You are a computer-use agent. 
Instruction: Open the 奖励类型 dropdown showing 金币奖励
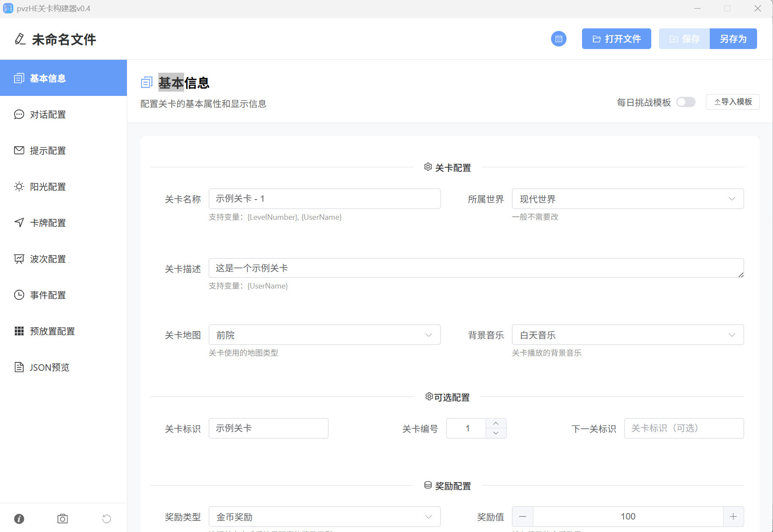pos(324,517)
